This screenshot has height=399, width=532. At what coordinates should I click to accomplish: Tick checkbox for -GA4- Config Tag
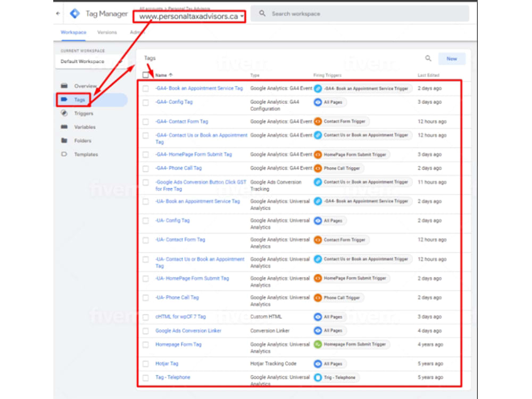[146, 102]
